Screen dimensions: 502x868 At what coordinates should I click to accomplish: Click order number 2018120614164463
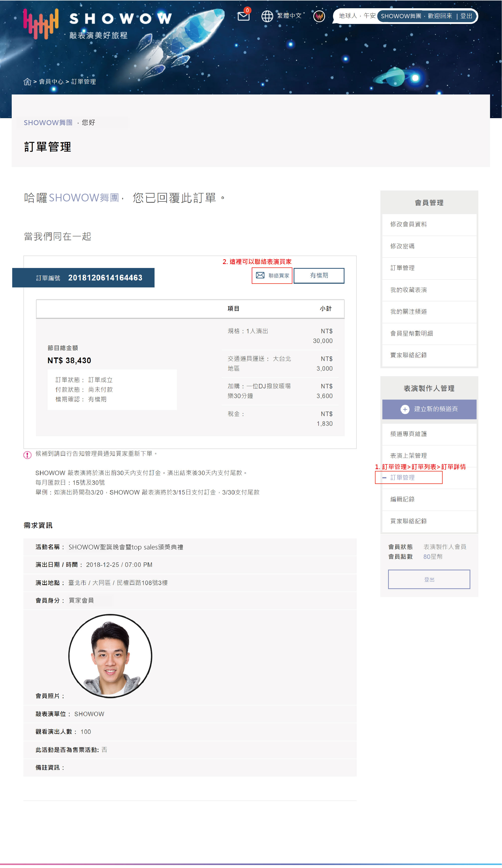click(105, 278)
